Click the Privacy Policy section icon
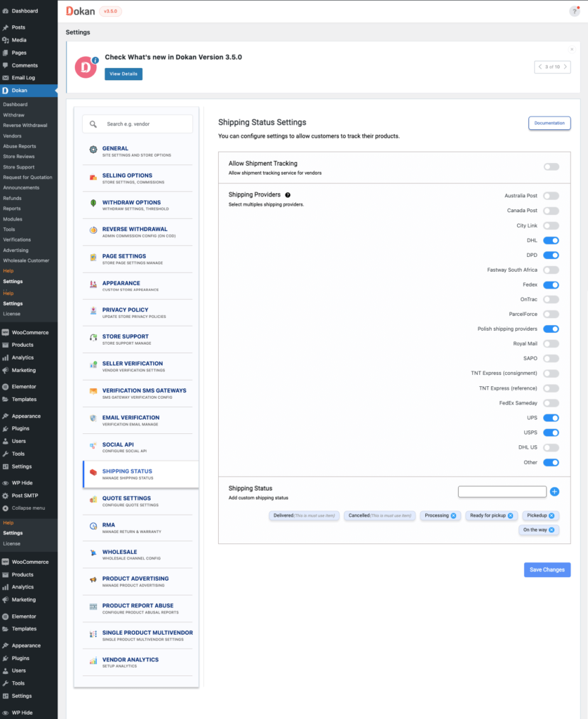Screen dimensions: 588x719 (93, 311)
